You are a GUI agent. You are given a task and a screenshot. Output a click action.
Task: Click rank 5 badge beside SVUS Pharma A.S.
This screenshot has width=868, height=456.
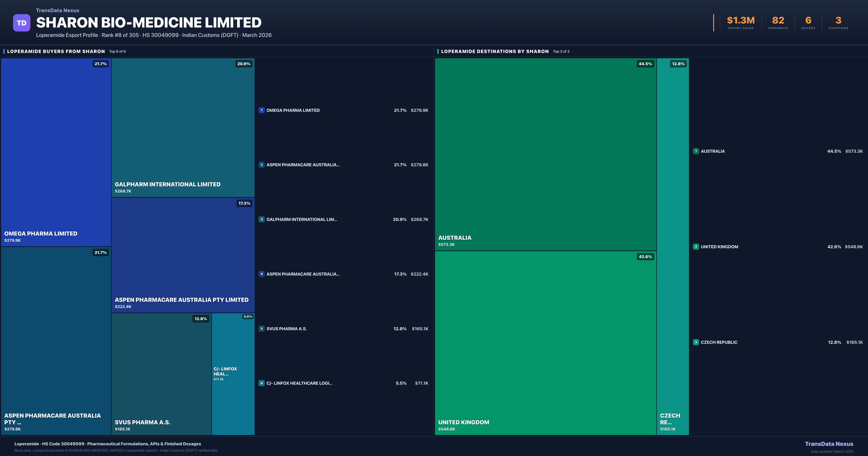coord(261,328)
